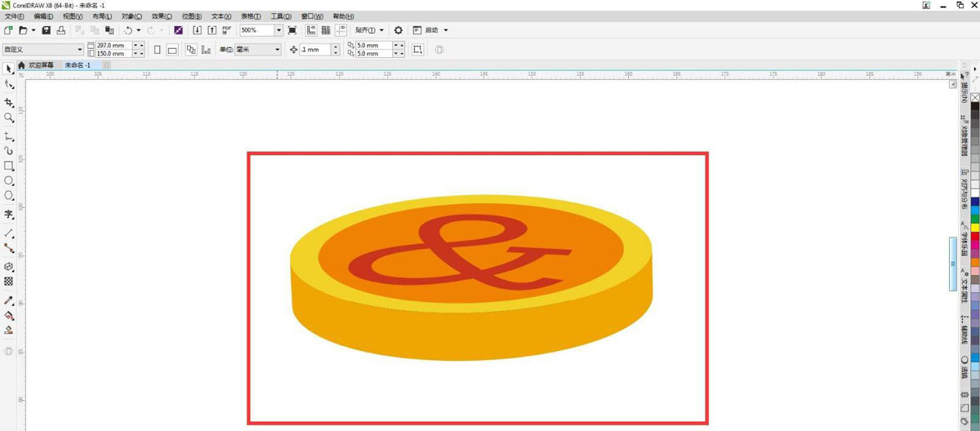Screen dimensions: 980x431
Task: Click the page width field 297.0 mm
Action: point(110,46)
